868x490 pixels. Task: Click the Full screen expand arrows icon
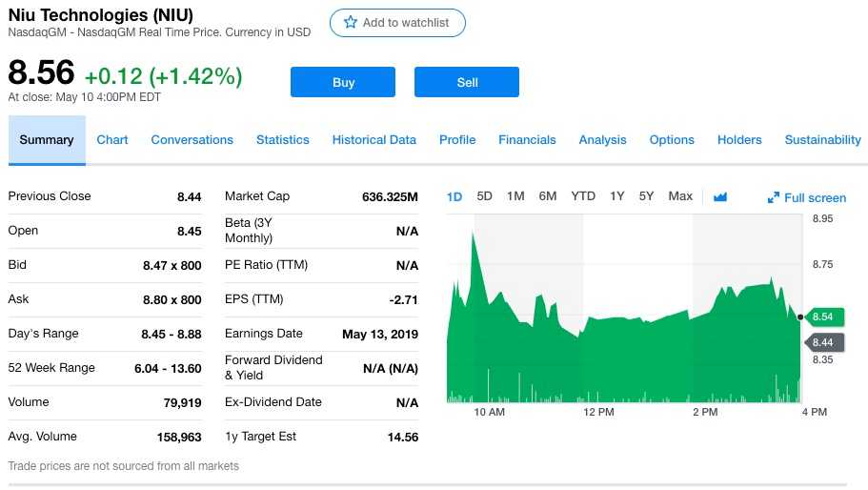774,197
